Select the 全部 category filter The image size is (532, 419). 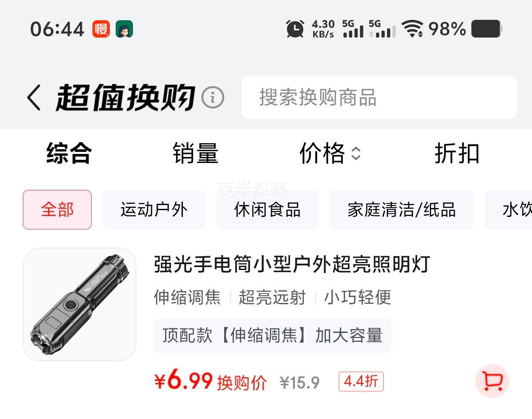(x=57, y=210)
